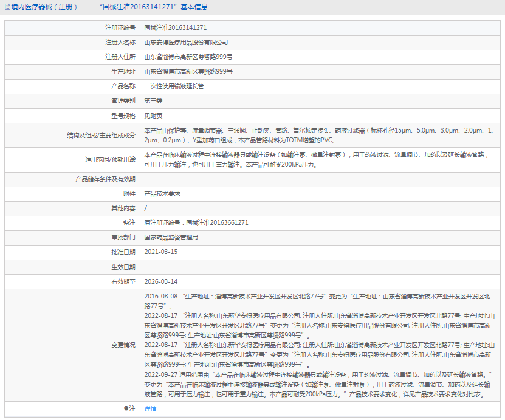The width and height of the screenshot is (505, 420).
Task: Click the 生产地址 address value
Action: tap(188, 72)
